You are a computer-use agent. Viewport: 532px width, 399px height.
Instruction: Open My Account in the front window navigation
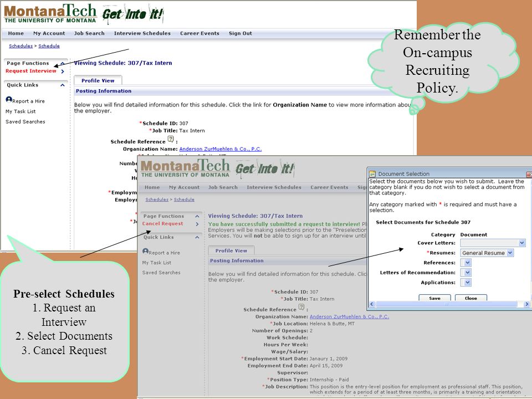tap(184, 187)
